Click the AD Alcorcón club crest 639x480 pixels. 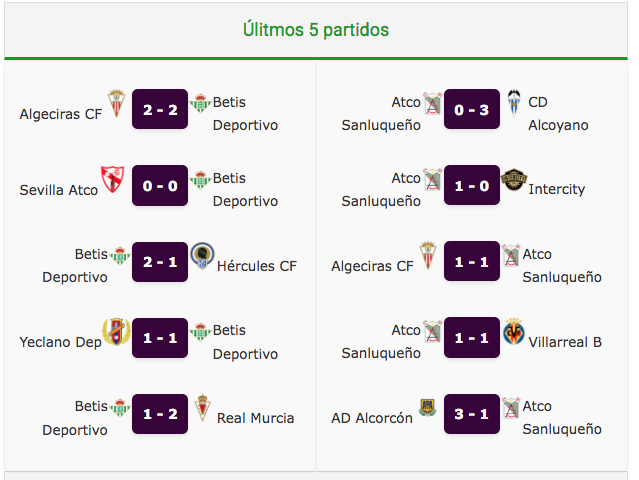click(x=427, y=407)
